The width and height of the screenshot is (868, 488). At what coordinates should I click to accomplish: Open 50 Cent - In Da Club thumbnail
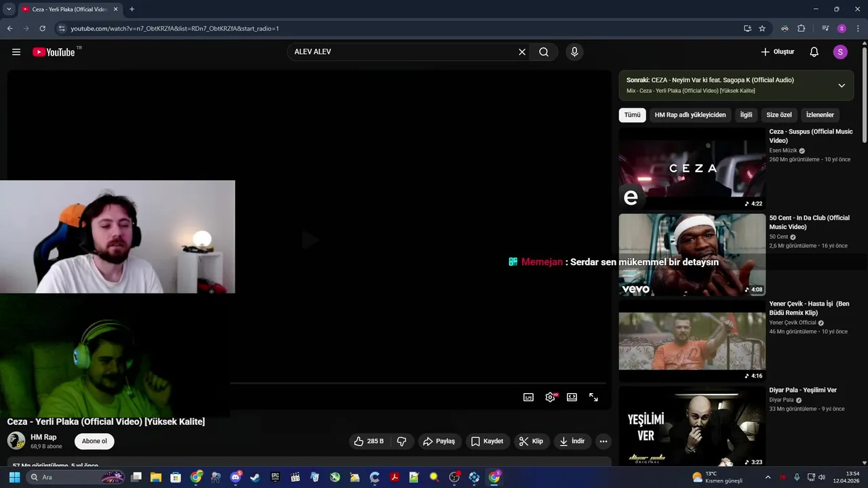pyautogui.click(x=692, y=255)
